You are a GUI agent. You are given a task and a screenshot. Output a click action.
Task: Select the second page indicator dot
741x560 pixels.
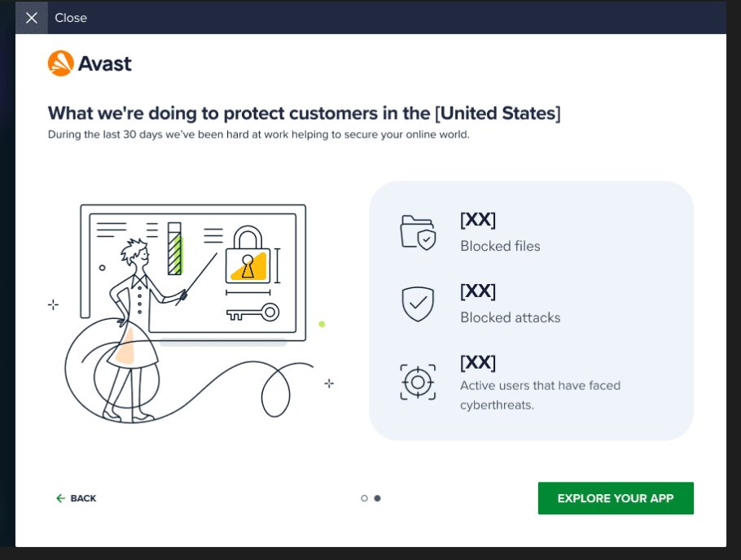[377, 498]
